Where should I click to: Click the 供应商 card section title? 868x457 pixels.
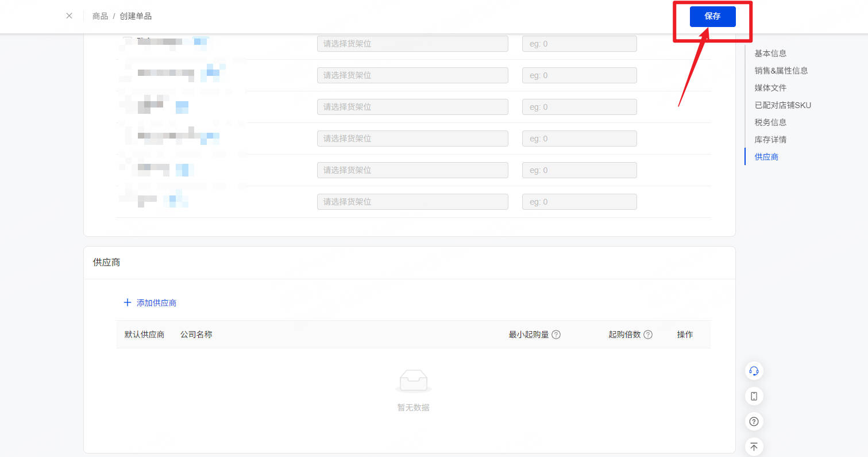tap(106, 262)
